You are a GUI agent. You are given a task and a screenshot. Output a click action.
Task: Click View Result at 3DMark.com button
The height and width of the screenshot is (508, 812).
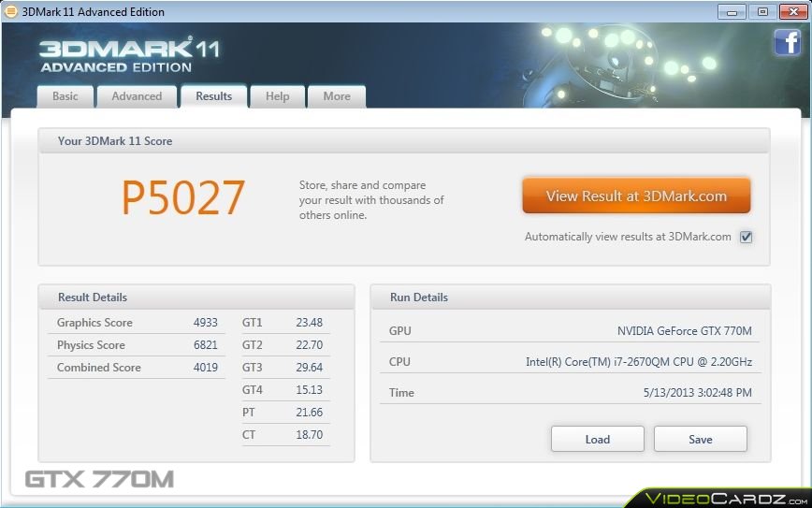(x=636, y=196)
